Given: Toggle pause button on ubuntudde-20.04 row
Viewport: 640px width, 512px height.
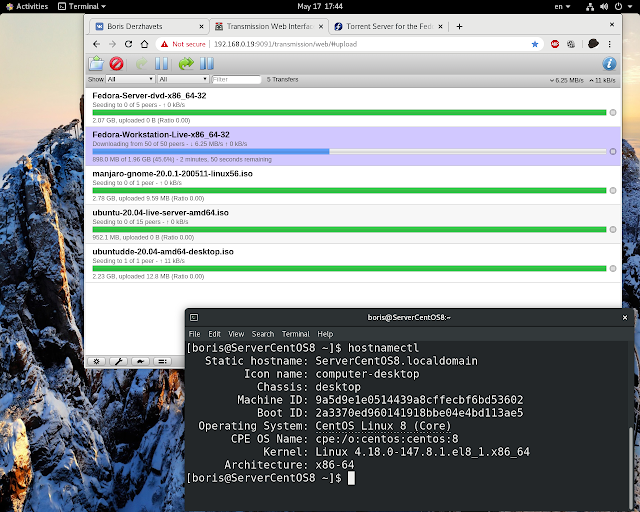Looking at the screenshot, I should click(x=613, y=269).
